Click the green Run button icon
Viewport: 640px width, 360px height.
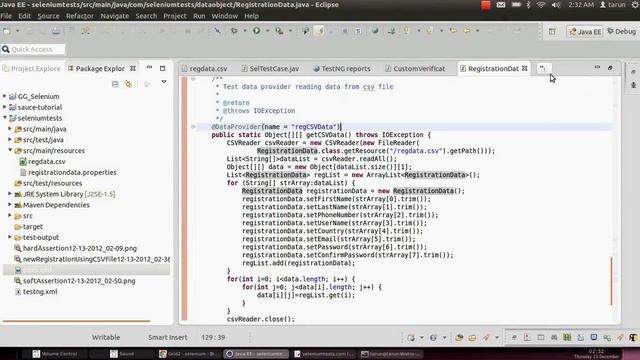click(256, 31)
